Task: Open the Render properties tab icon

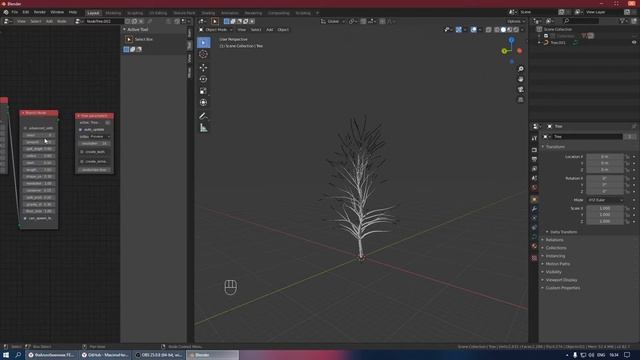Action: point(534,150)
